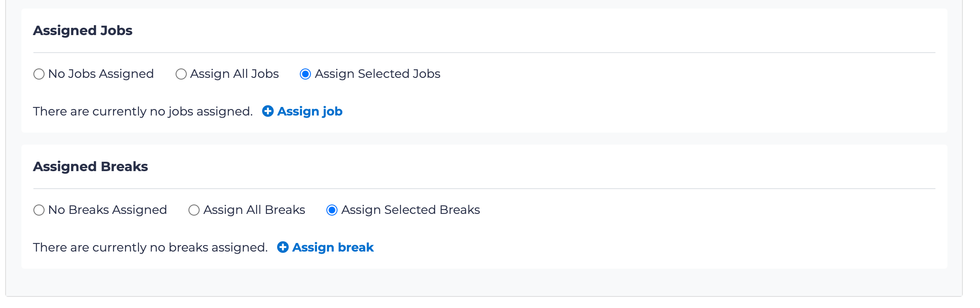Click the "Assigned Breaks" section header

tap(90, 167)
